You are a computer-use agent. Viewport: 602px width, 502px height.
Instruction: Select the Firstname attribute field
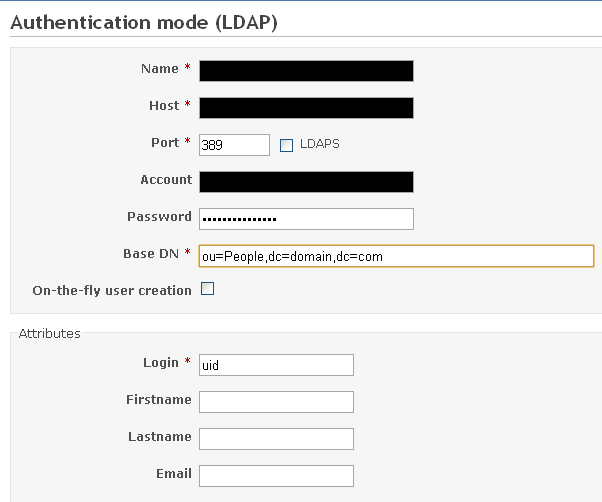[x=276, y=401]
